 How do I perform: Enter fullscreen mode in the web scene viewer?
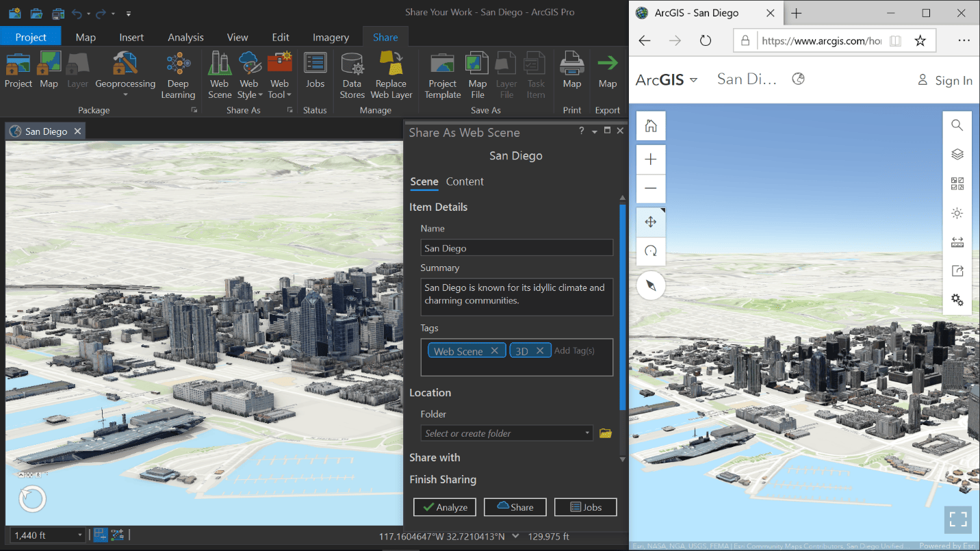(x=957, y=520)
